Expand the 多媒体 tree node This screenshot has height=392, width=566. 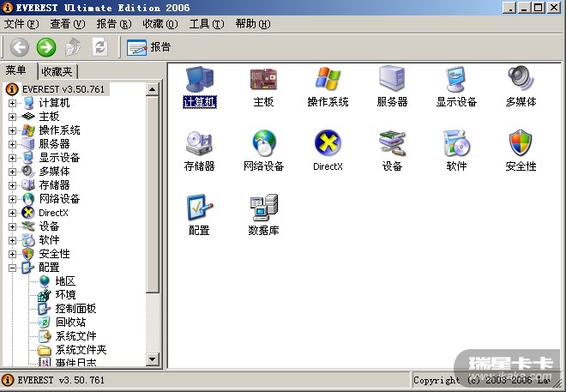(12, 172)
